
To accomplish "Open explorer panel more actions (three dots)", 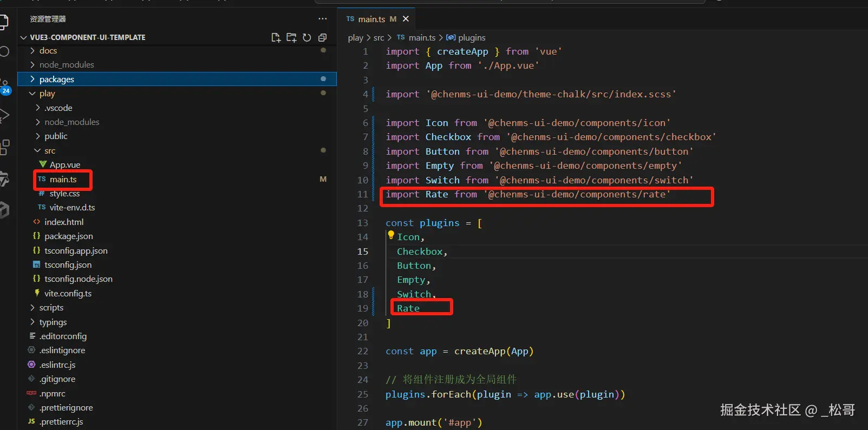I will [323, 19].
